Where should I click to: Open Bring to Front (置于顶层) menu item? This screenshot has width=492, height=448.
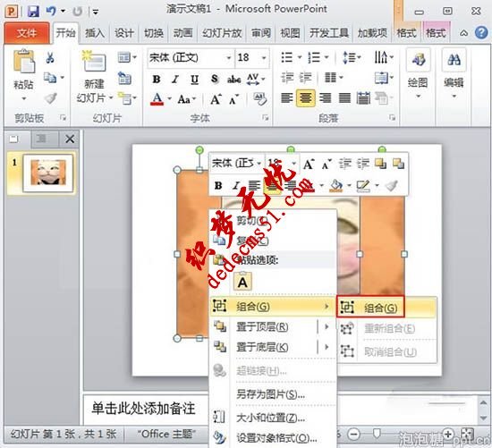tap(273, 327)
